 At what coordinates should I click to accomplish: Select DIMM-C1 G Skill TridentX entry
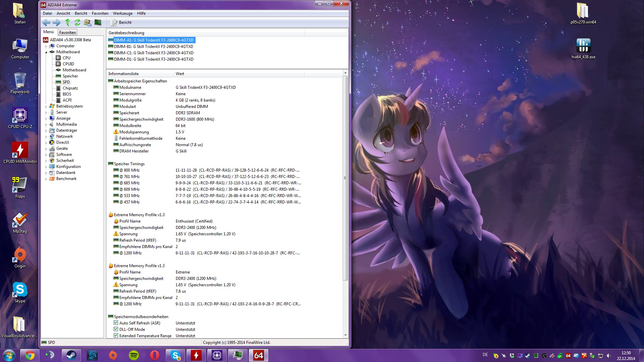153,53
